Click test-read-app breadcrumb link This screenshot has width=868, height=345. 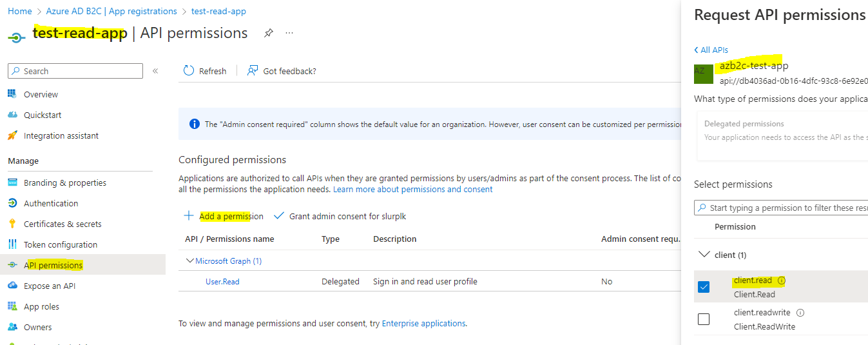tap(218, 11)
